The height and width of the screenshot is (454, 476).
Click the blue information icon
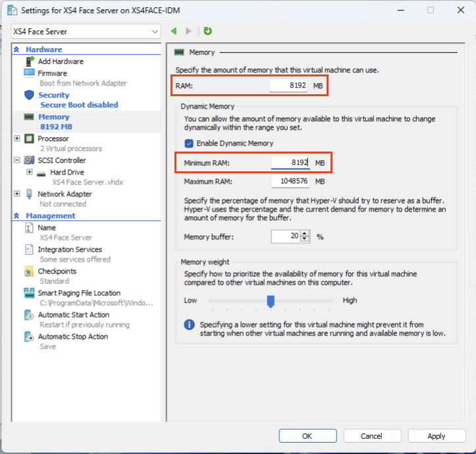pyautogui.click(x=190, y=325)
